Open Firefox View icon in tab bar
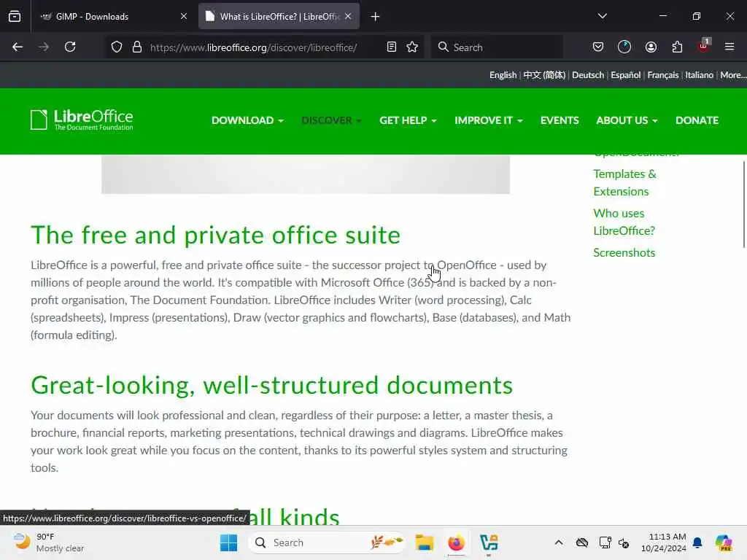Viewport: 747px width, 560px height. [x=15, y=16]
